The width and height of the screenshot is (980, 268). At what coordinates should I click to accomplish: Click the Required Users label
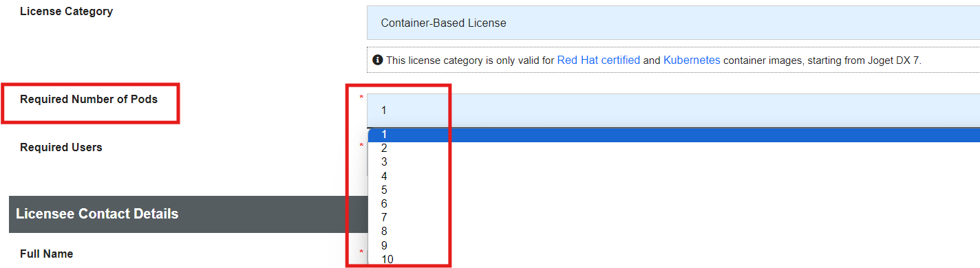[61, 147]
